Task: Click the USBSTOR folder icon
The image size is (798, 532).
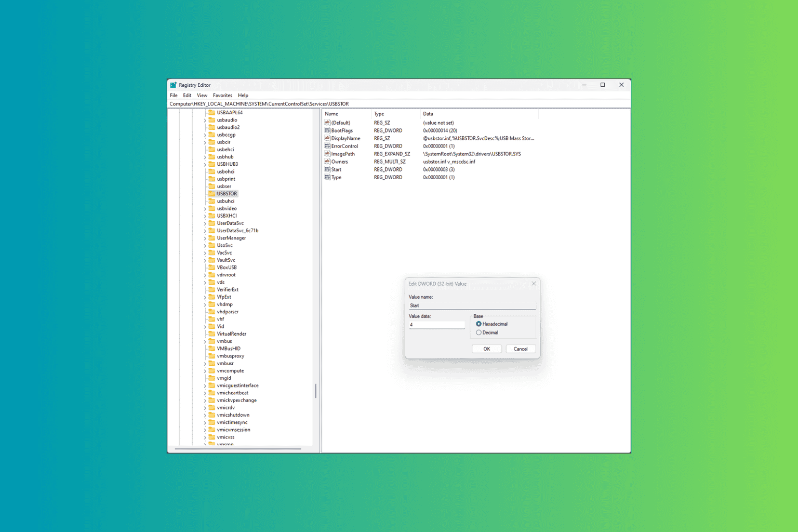Action: click(x=212, y=193)
